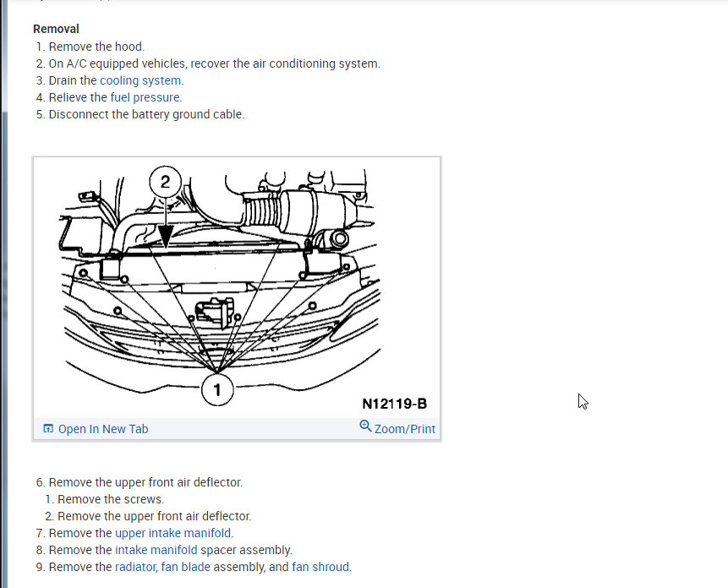Screen dimensions: 728x588
Task: Click the Open In New Tab link
Action: (x=103, y=429)
